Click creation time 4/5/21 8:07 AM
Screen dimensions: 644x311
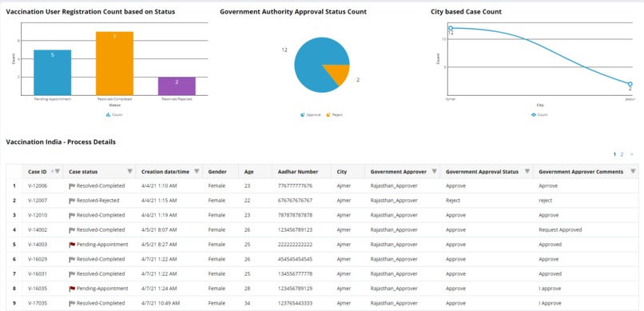click(159, 229)
